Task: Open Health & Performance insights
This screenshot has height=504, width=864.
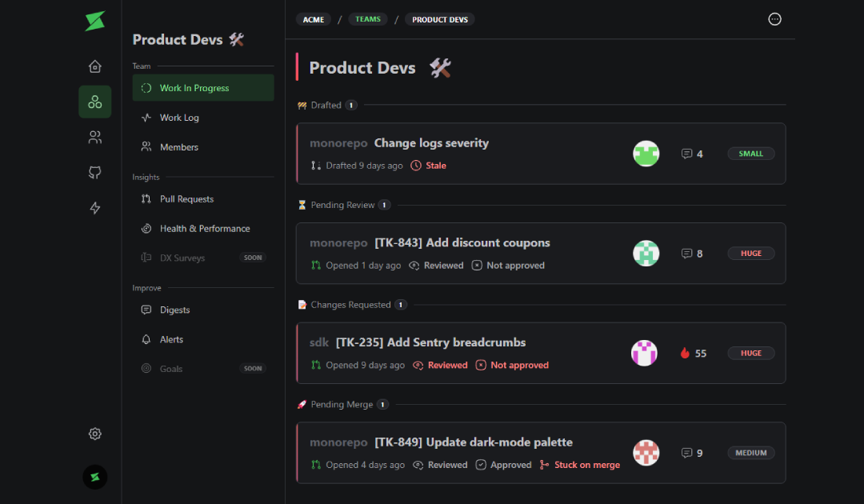Action: coord(205,229)
